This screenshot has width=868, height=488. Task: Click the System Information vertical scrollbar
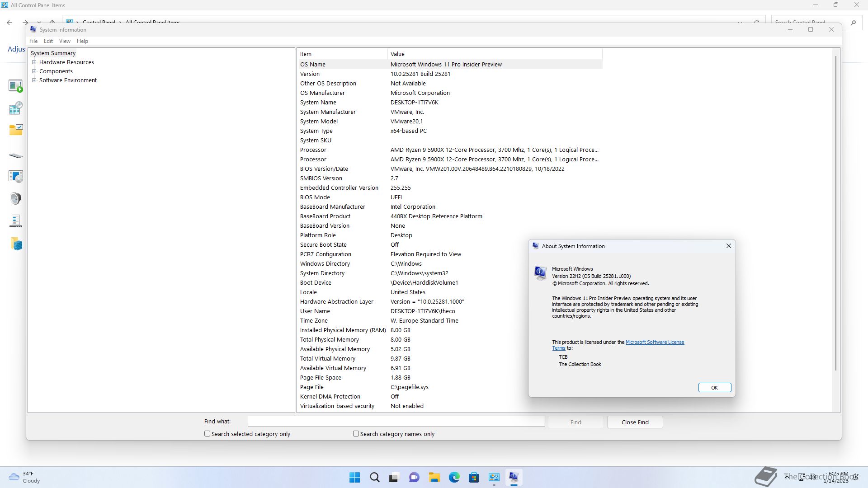[836, 212]
